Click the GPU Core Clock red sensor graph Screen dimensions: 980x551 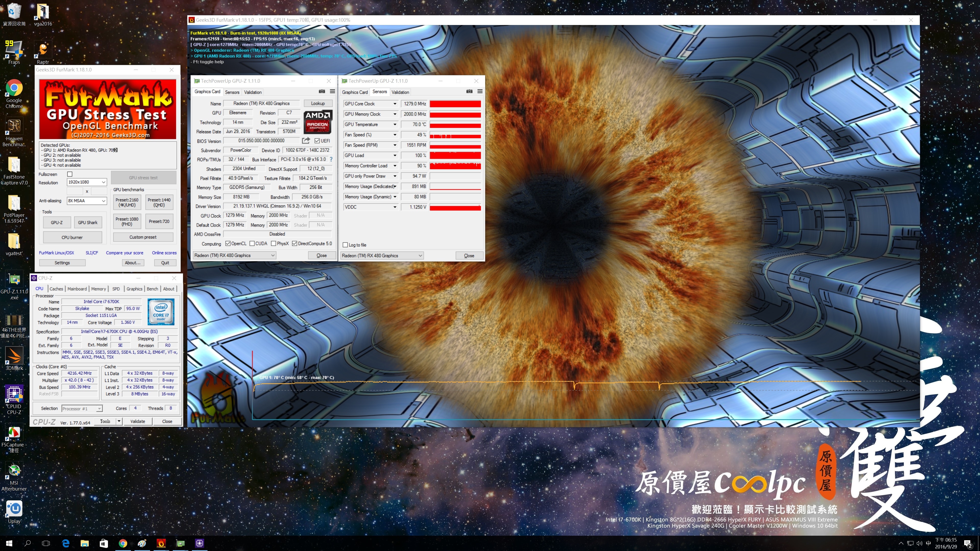coord(455,104)
